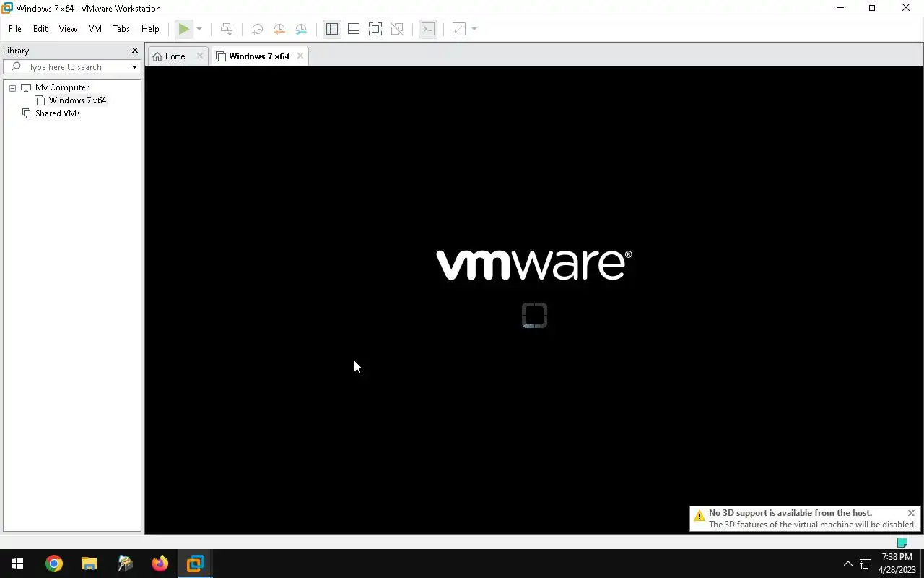This screenshot has width=924, height=578.
Task: Open Firefox from the taskbar
Action: (160, 564)
